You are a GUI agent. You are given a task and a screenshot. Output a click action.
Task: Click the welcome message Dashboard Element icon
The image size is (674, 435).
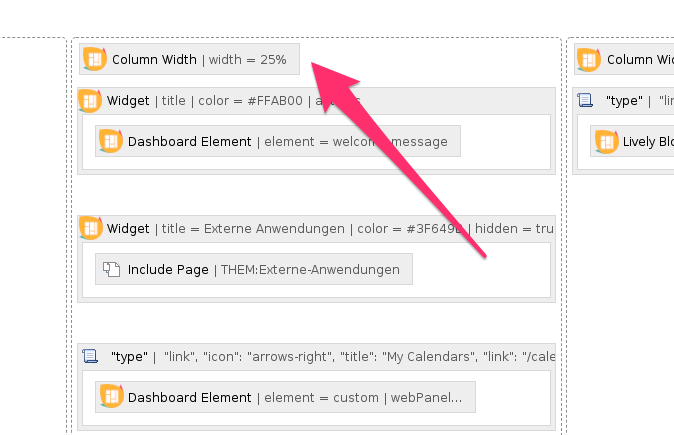[x=110, y=141]
